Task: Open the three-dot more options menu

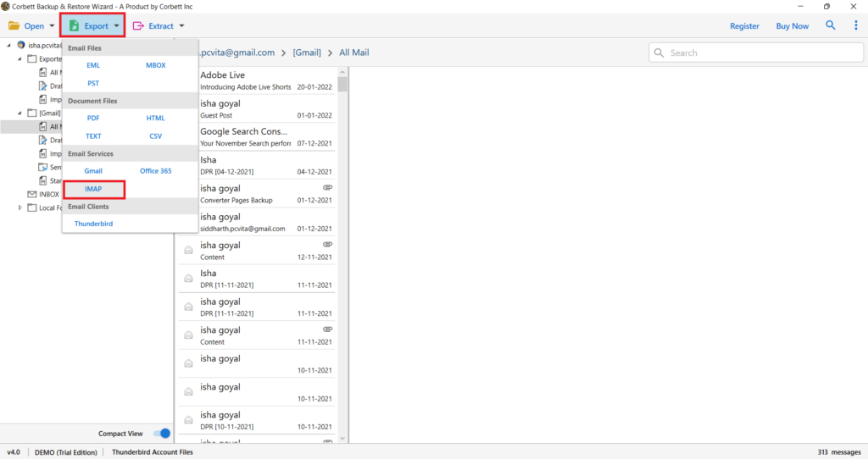Action: pyautogui.click(x=855, y=25)
